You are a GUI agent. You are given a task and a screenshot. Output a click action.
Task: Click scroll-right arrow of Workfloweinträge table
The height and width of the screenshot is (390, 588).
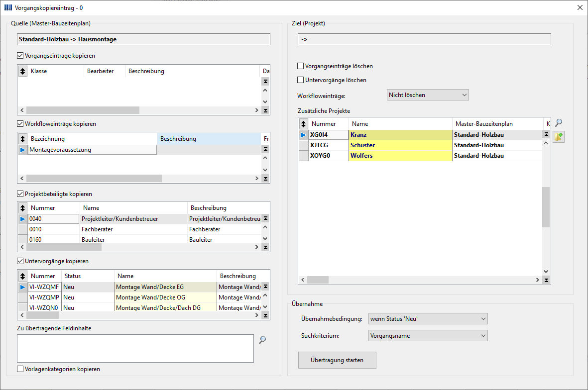point(257,178)
